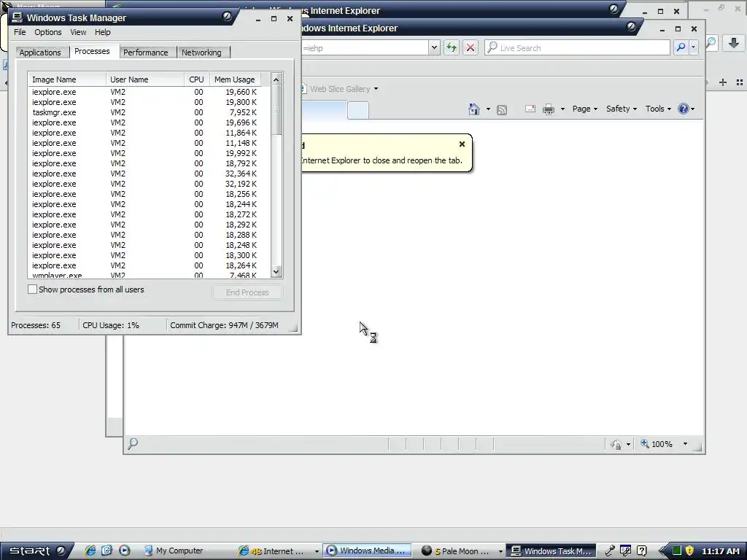Click the green tray icon near the clock

[x=676, y=551]
